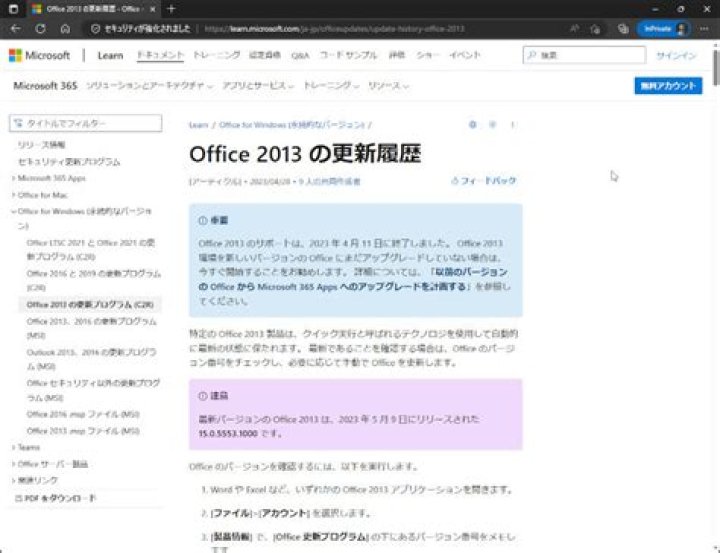Click Office for Windows breadcrumb link
The width and height of the screenshot is (720, 553).
[292, 125]
